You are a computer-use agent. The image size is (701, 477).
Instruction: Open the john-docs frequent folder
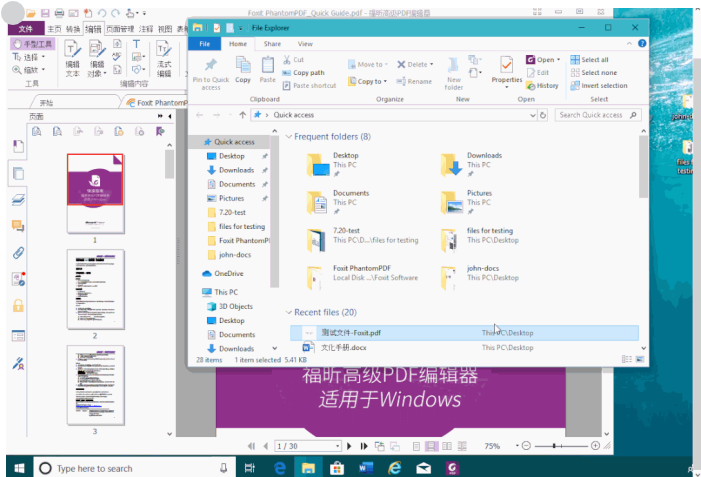pos(479,277)
